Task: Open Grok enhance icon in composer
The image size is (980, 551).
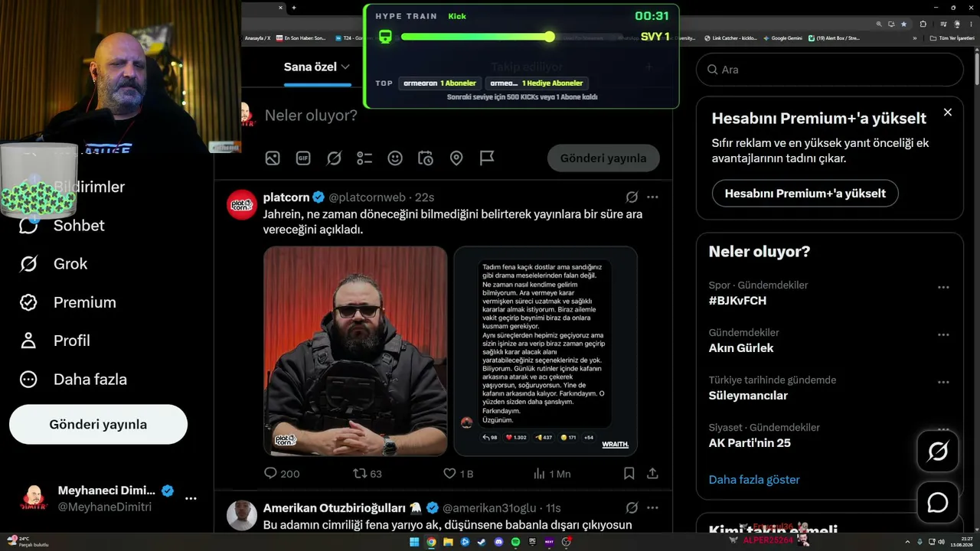Action: pyautogui.click(x=334, y=158)
